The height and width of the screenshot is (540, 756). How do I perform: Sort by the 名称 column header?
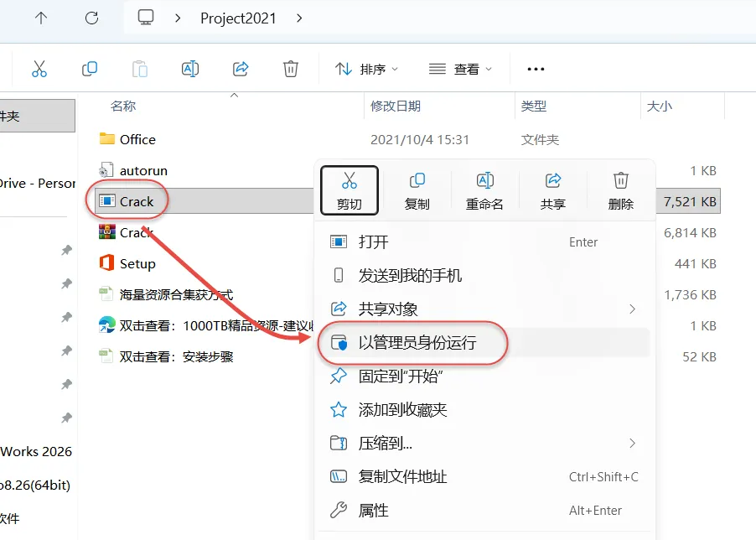pos(123,106)
